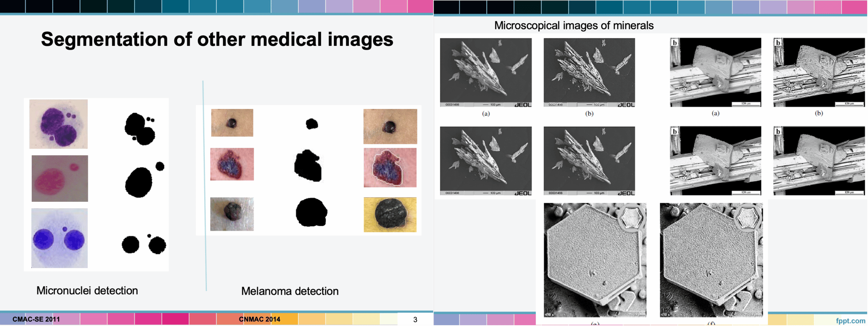Select the black mask with two round blobs
The image size is (868, 326).
pos(144,244)
